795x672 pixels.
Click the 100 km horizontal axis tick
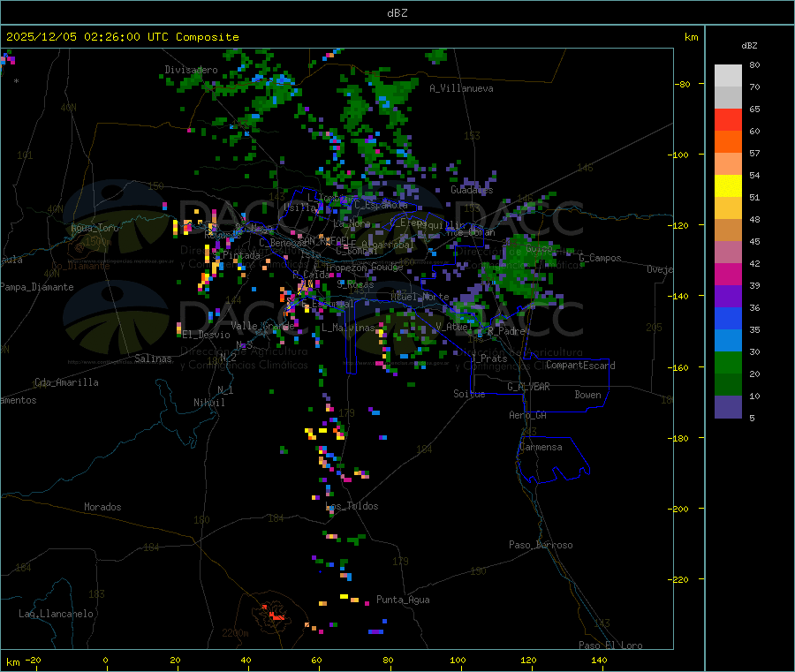(x=458, y=660)
